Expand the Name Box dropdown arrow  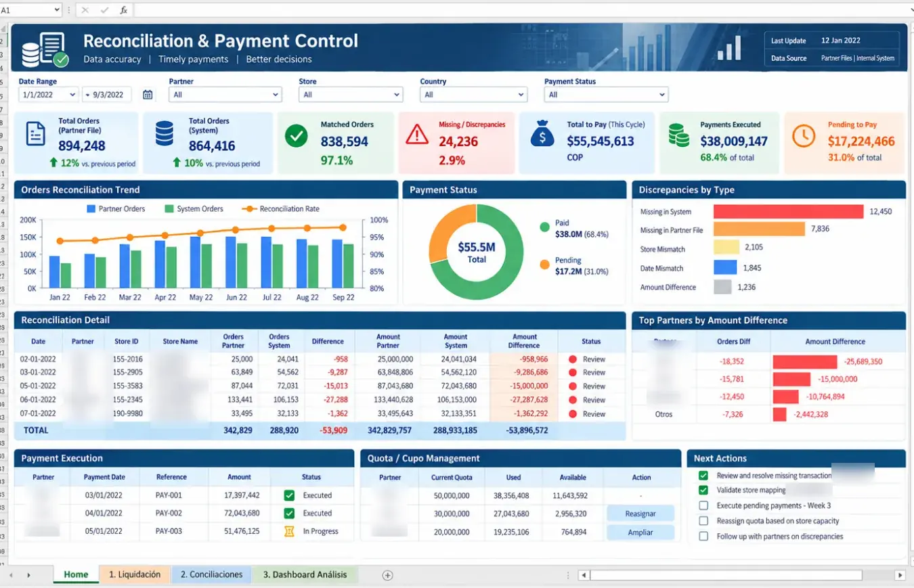[56, 10]
